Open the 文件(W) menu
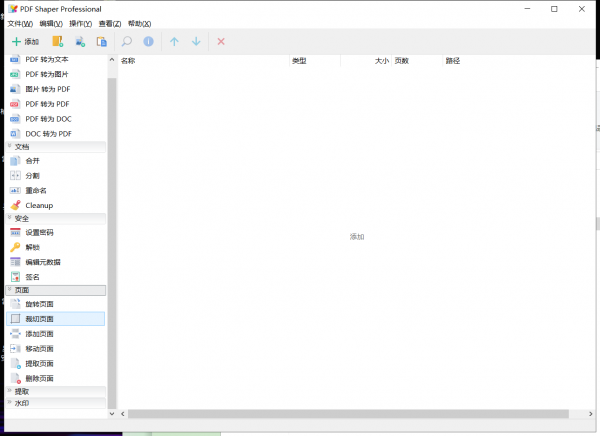600x436 pixels. coord(20,24)
